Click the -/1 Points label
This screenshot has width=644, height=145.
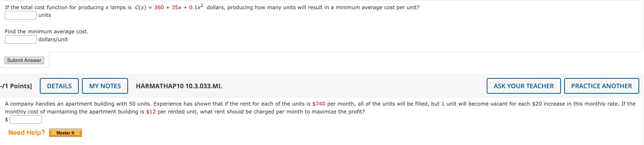click(x=16, y=86)
